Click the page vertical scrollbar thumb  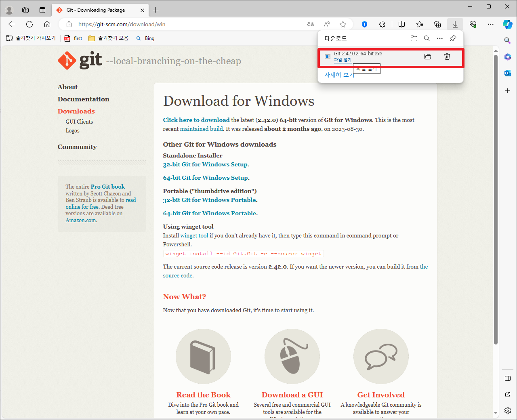coord(496,199)
